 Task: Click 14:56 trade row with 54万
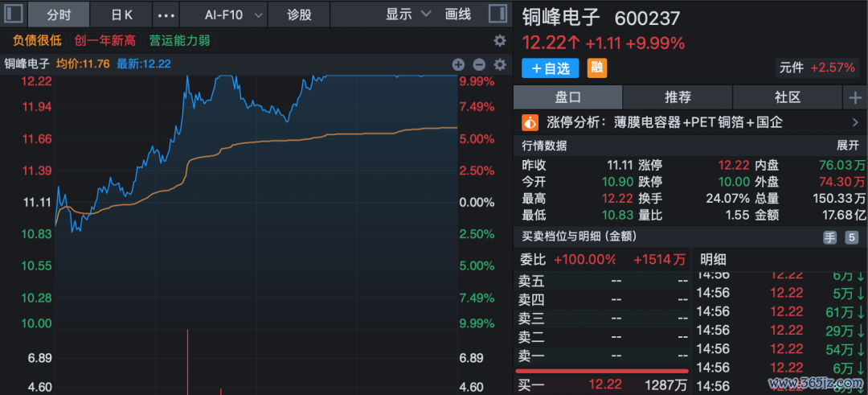pyautogui.click(x=780, y=349)
